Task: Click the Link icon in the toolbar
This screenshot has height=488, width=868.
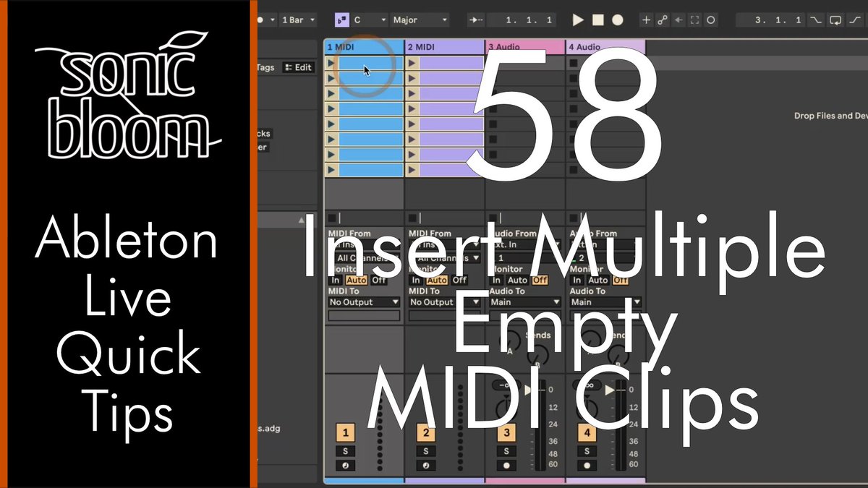Action: coord(663,20)
